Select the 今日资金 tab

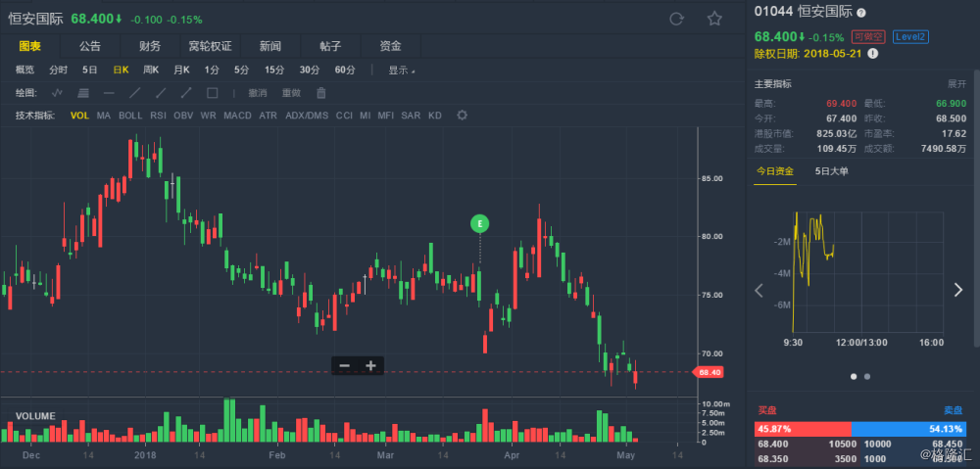coord(775,171)
